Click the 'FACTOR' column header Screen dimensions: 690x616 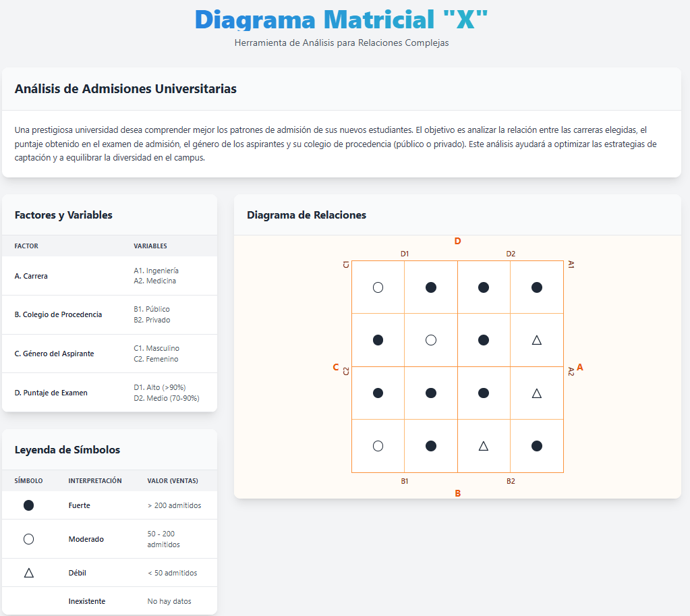(26, 246)
